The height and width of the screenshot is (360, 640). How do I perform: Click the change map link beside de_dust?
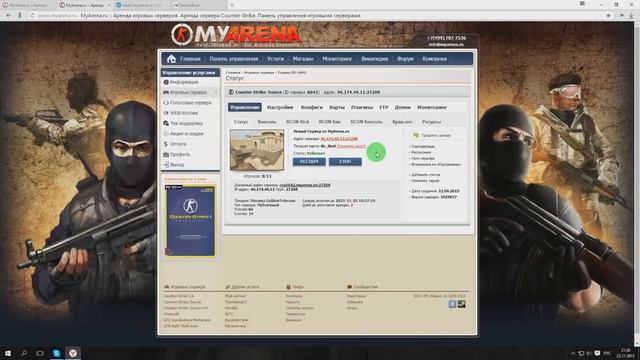coord(351,146)
